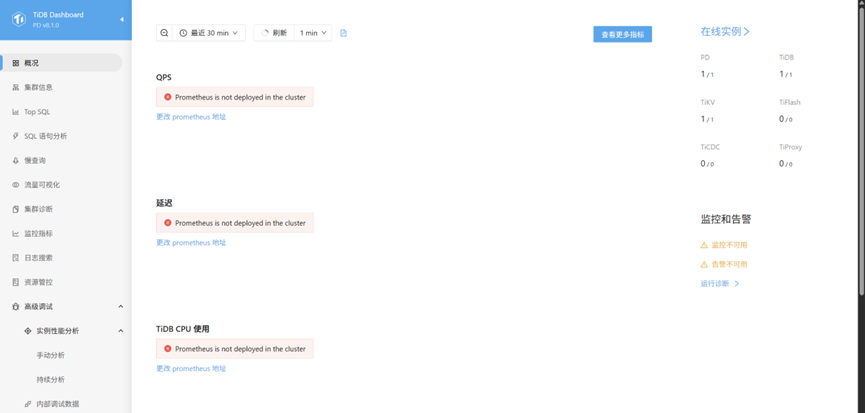
Task: Open the 在线实例 link
Action: coord(725,31)
